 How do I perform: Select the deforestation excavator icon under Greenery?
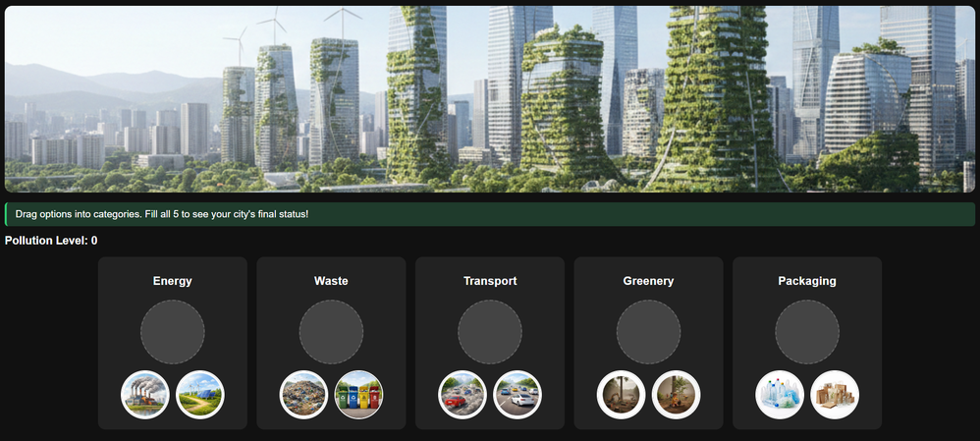point(622,395)
